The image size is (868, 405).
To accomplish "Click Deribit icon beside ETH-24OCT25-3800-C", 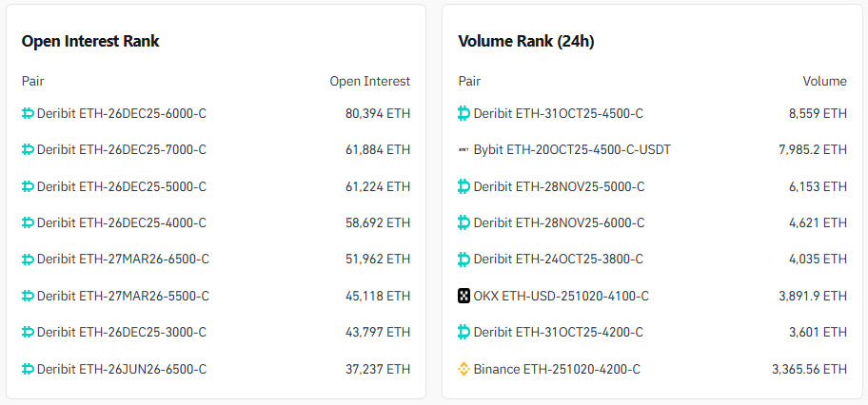I will (x=464, y=260).
